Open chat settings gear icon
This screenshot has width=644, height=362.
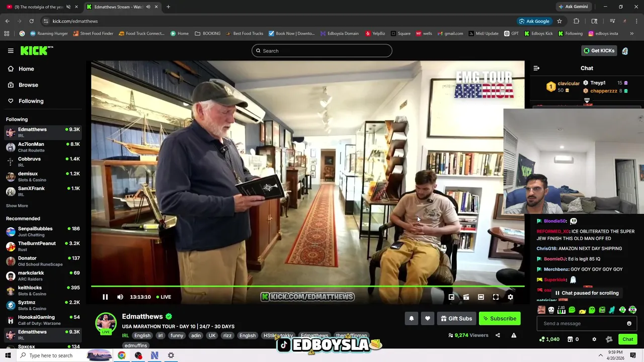(x=594, y=339)
